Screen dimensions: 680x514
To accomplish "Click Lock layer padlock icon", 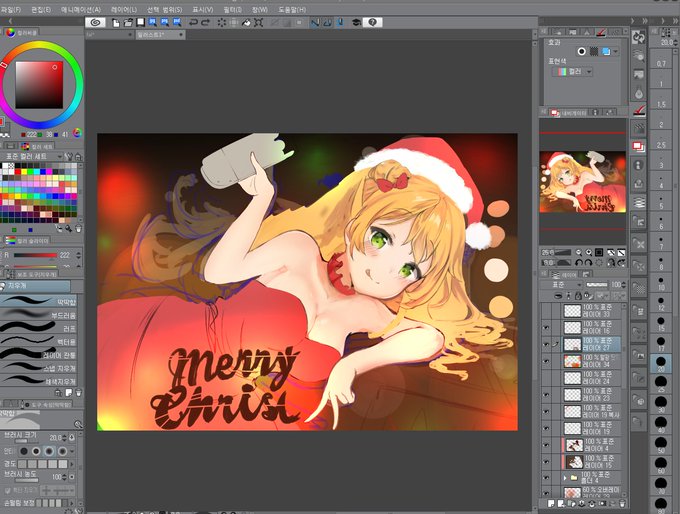I will [x=578, y=296].
